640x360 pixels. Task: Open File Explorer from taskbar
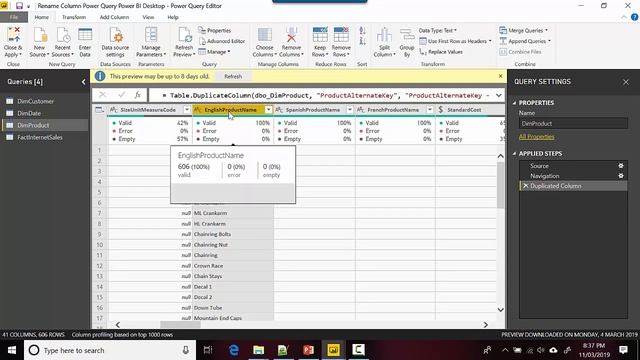click(258, 350)
